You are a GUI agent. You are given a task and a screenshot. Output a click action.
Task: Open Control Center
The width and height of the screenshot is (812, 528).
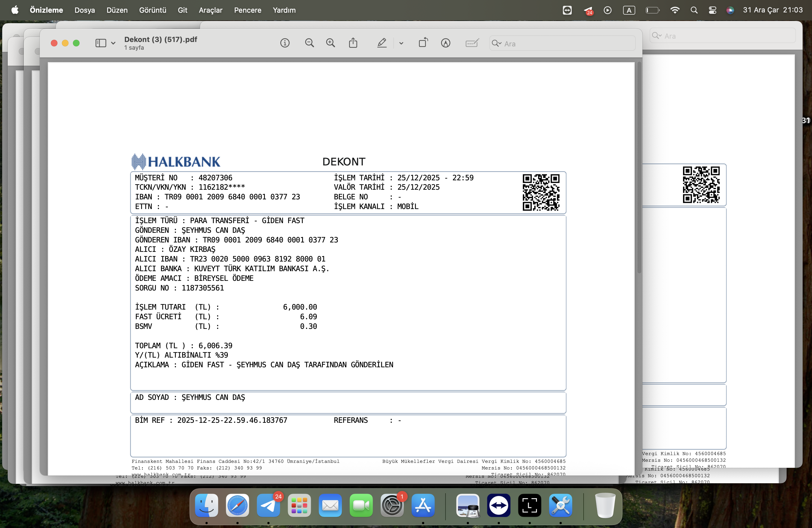712,10
